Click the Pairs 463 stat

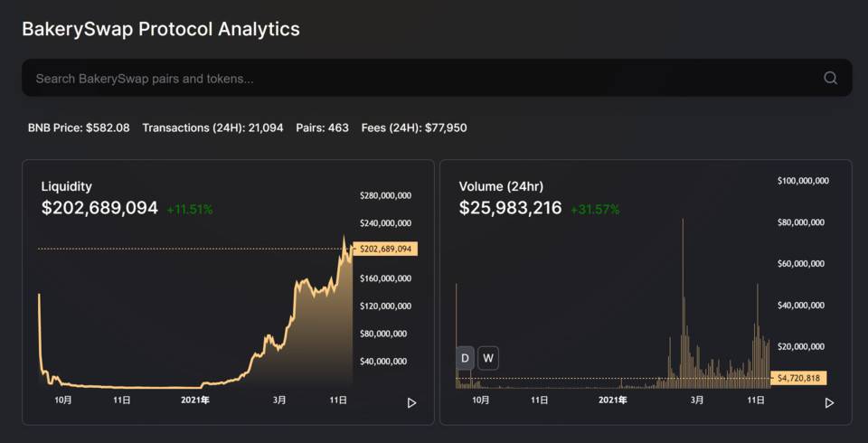(x=322, y=127)
